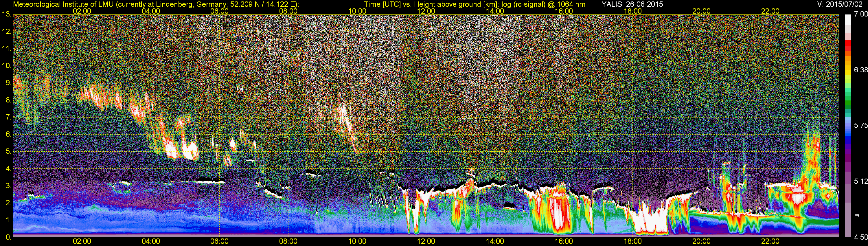The width and height of the screenshot is (868, 246).
Task: Select the 18:00 label on the bottom time axis
Action: pos(632,241)
